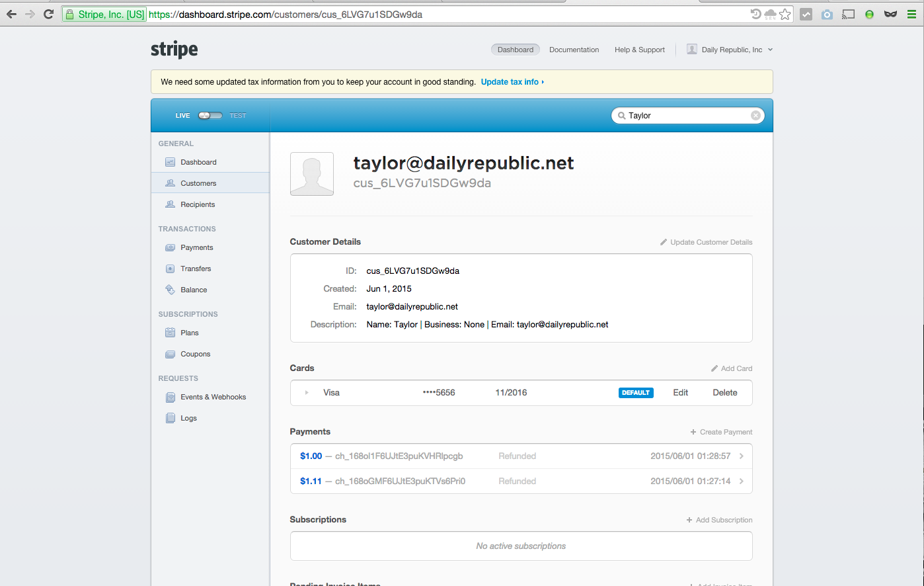This screenshot has width=924, height=586.
Task: Open Daily Republic, Inc account dropdown
Action: [730, 50]
